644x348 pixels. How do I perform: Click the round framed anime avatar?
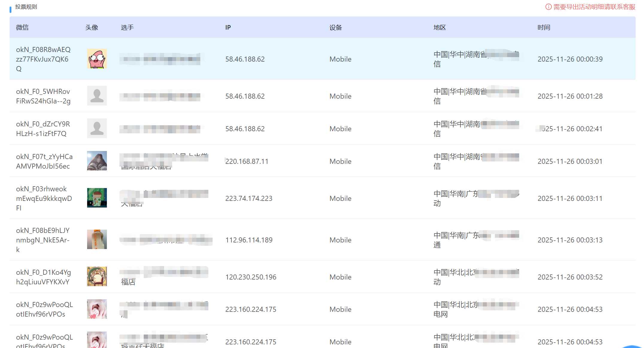tap(97, 277)
